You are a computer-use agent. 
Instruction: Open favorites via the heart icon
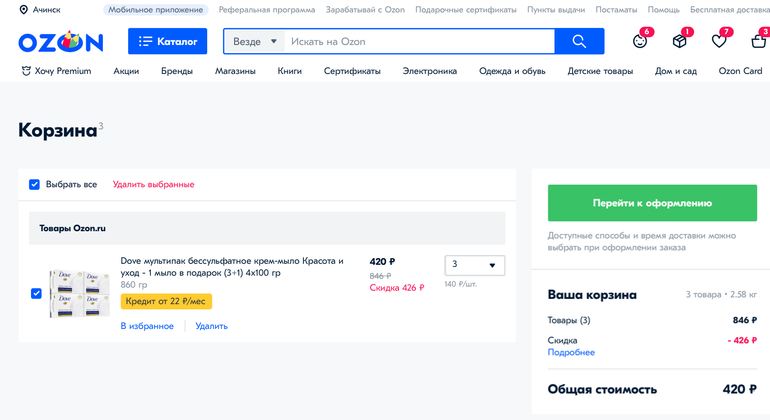[x=719, y=41]
